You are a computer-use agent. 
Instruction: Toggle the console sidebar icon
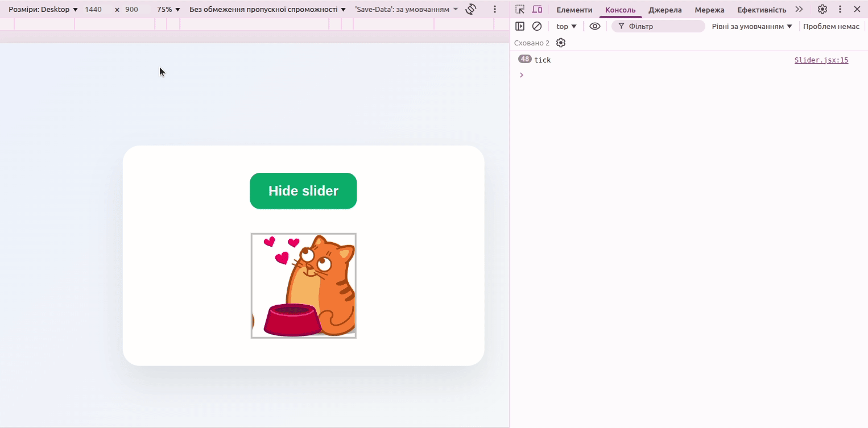click(519, 26)
